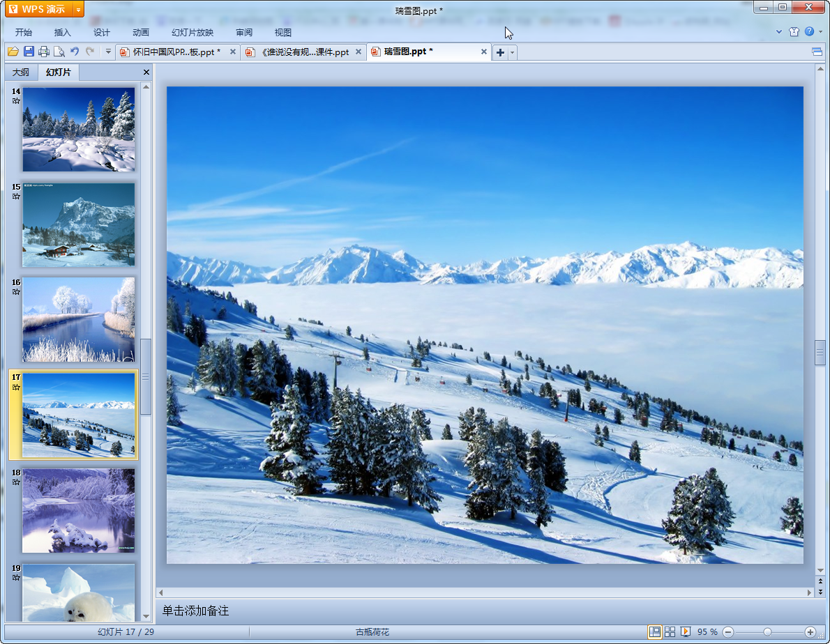Select slide 18 thumbnail

point(78,511)
